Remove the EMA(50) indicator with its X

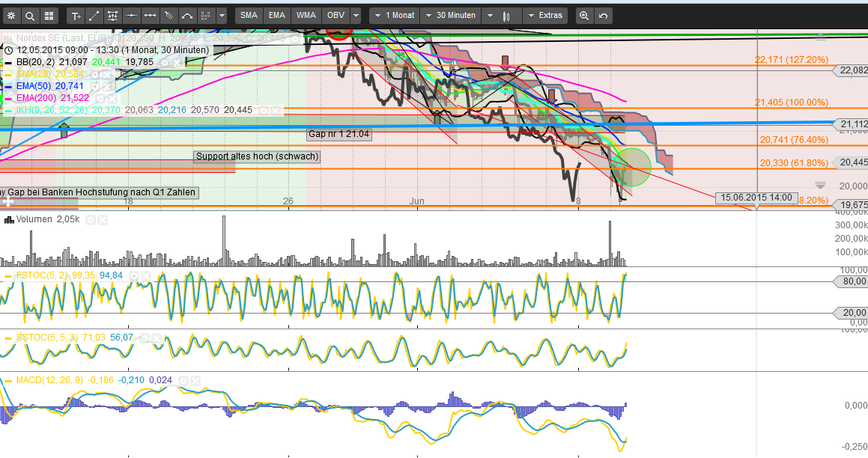106,87
